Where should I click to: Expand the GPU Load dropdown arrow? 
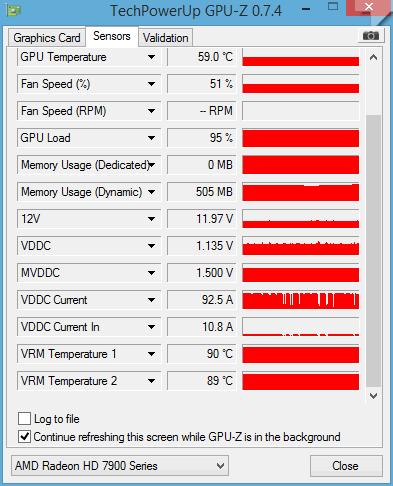tap(151, 138)
